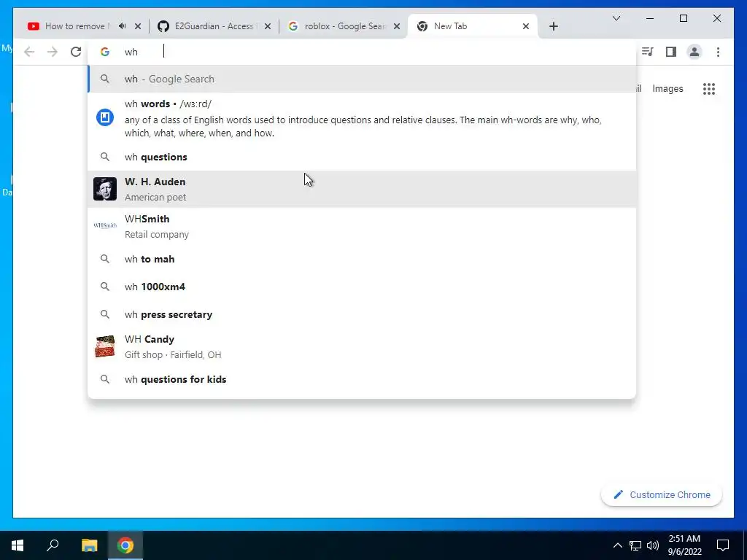This screenshot has width=747, height=560.
Task: Expand the tab search chevron
Action: pos(616,18)
